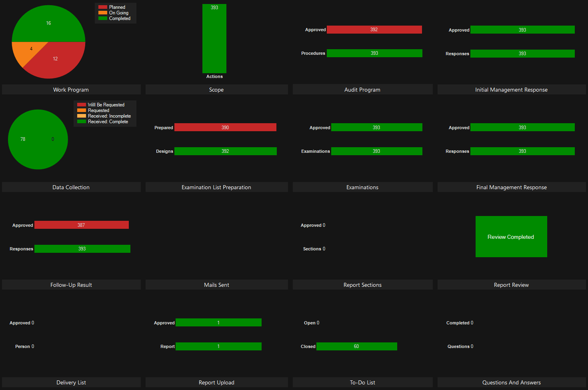Click the green pie slice labeled 16
This screenshot has height=390, width=588.
[x=48, y=23]
